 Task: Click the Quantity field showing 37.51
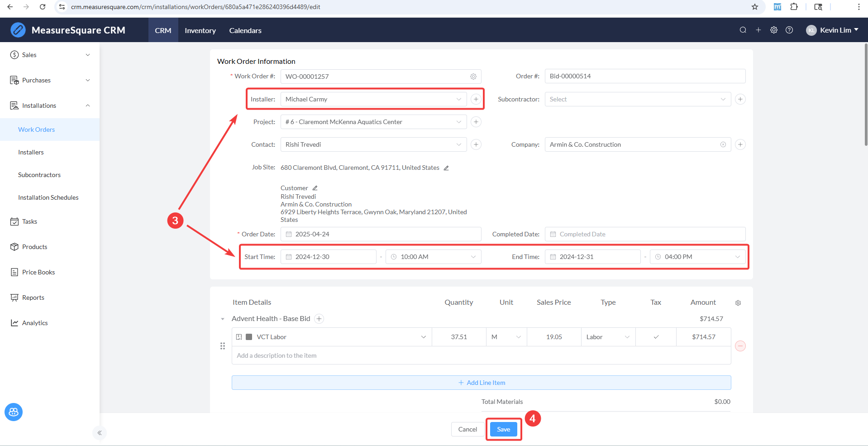point(459,337)
